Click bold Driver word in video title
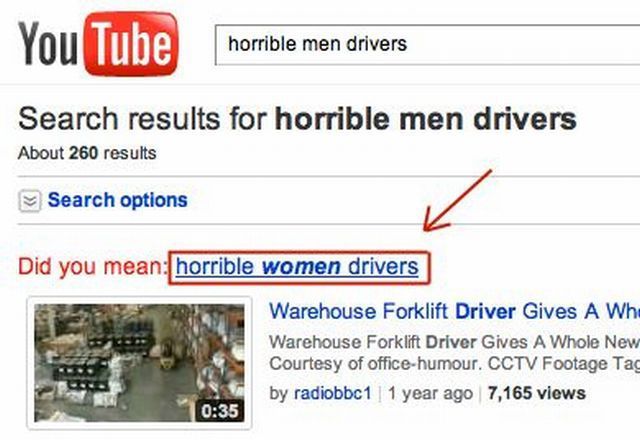 [x=485, y=311]
